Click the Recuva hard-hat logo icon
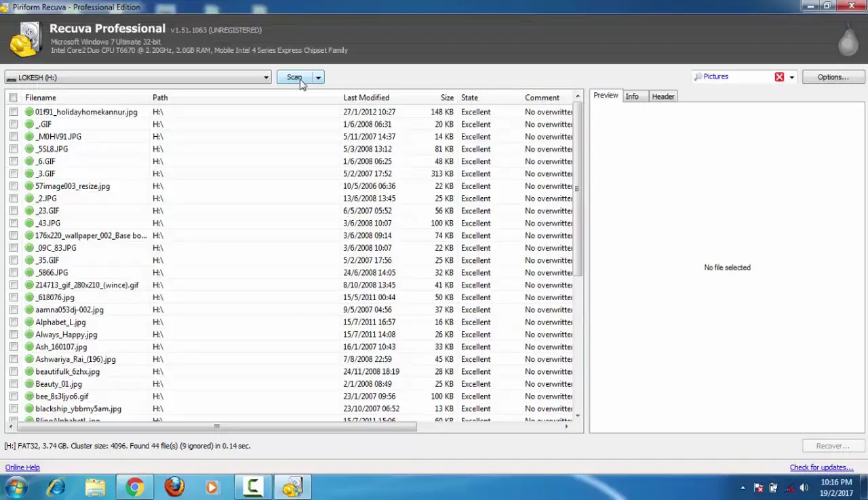Image resolution: width=868 pixels, height=500 pixels. 26,39
